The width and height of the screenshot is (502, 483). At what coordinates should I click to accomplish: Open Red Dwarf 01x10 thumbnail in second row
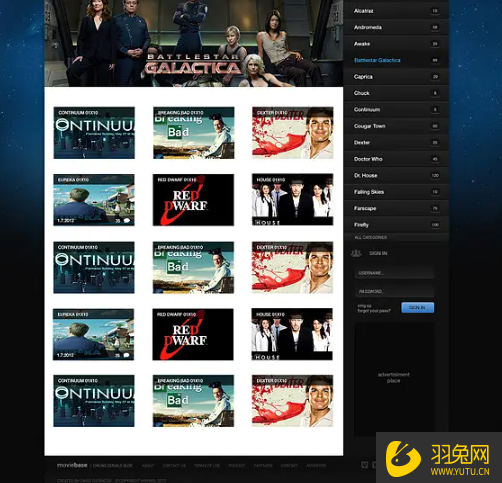pyautogui.click(x=193, y=200)
